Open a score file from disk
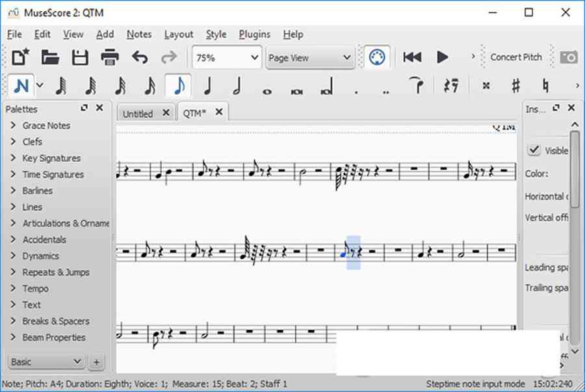Viewport: 585px width, 392px height. tap(50, 57)
